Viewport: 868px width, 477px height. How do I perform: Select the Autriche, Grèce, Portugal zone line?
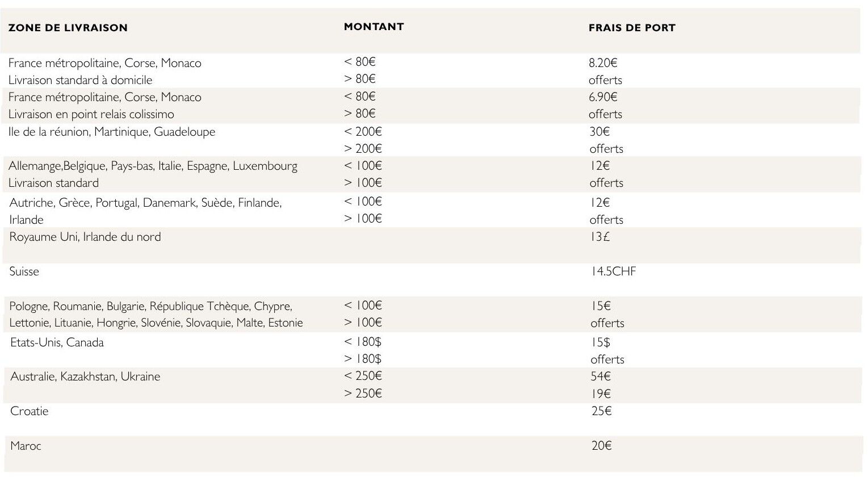point(145,203)
